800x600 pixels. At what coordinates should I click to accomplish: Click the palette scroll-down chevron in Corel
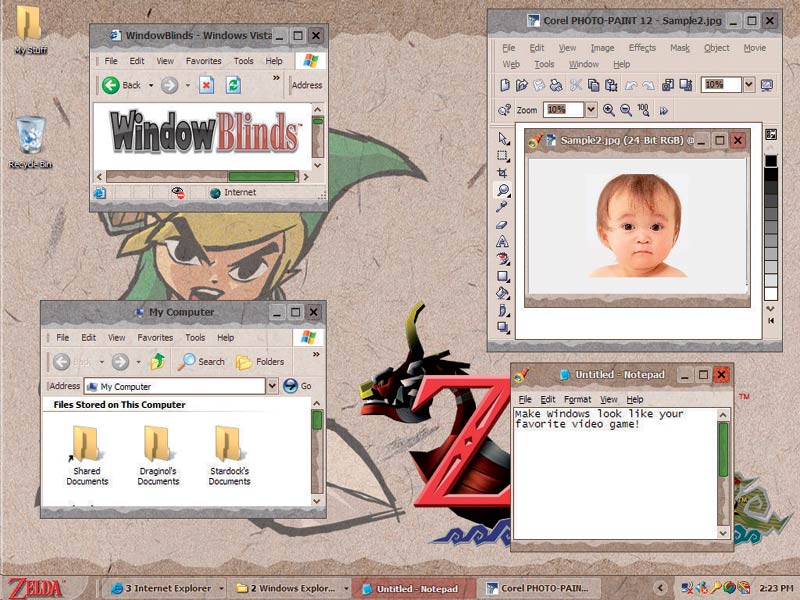[771, 309]
